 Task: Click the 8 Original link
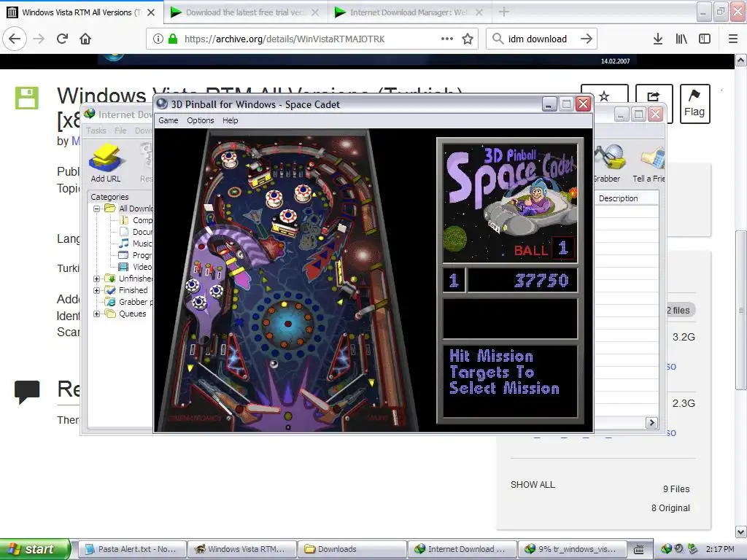coord(670,507)
